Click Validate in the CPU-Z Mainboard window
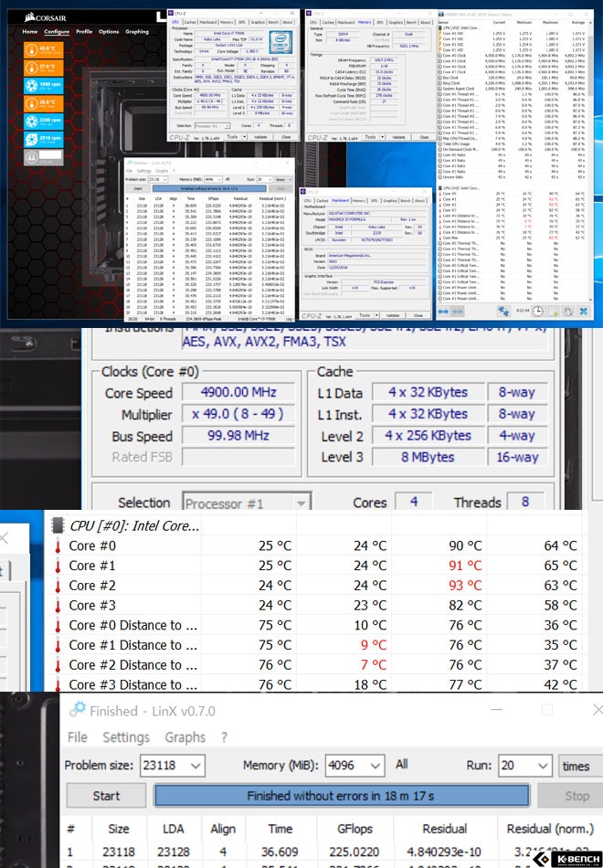Viewport: 603px width, 868px height. point(393,315)
